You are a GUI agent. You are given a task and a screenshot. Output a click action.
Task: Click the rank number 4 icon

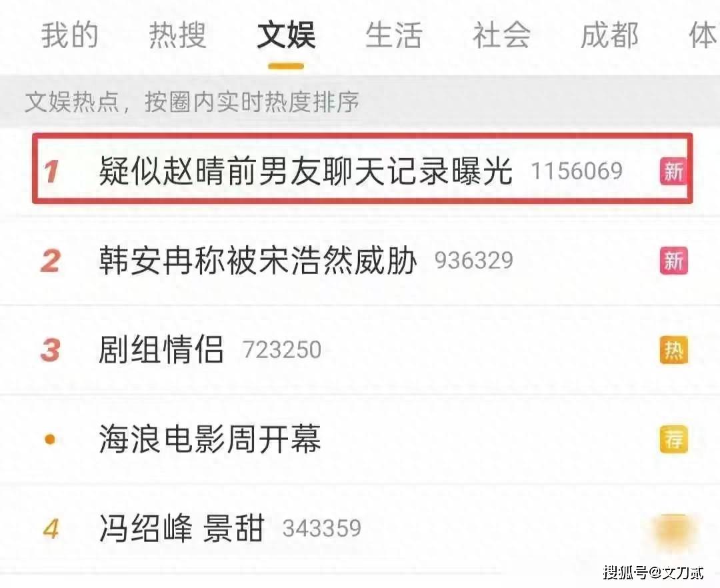click(51, 528)
